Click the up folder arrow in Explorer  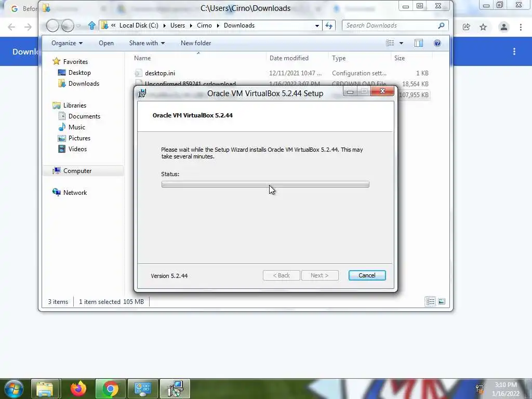click(91, 25)
